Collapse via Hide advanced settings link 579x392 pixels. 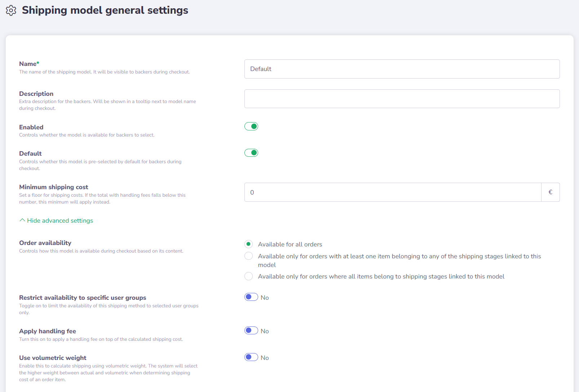point(60,220)
